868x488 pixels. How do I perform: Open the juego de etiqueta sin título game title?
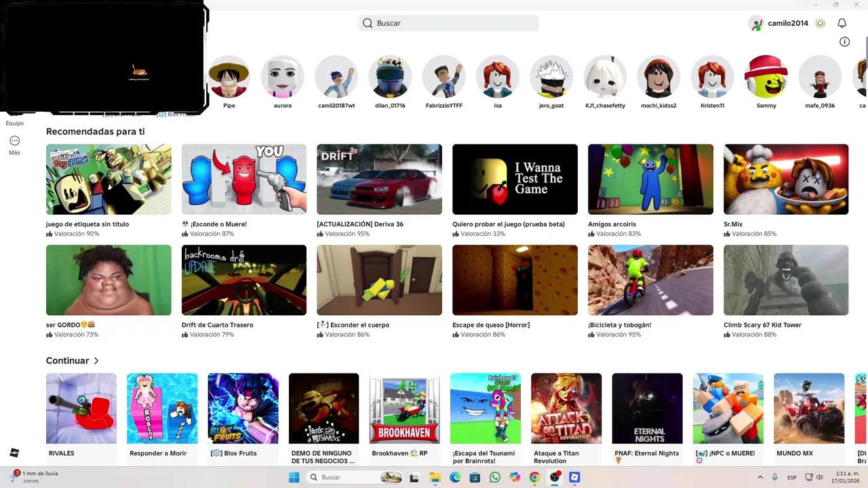pyautogui.click(x=87, y=224)
